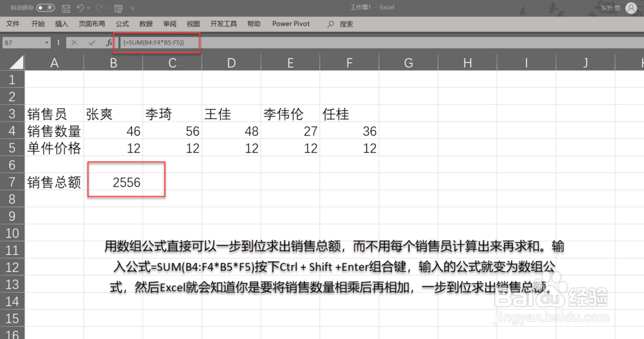Screen dimensions: 644x339
Task: Click the search magnifier icon
Action: tap(330, 24)
